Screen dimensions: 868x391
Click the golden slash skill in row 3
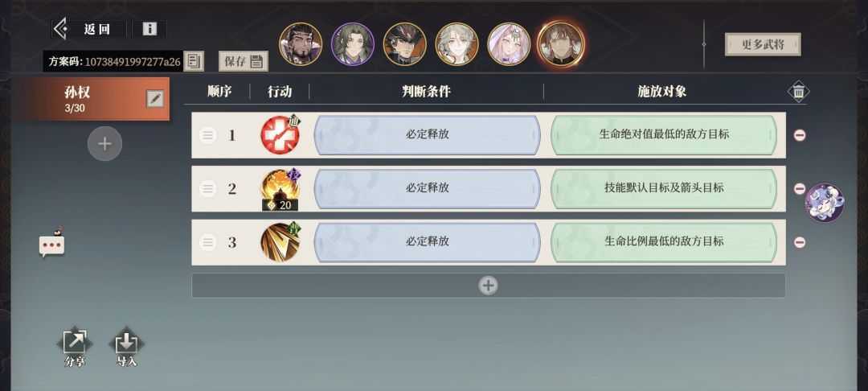[280, 242]
